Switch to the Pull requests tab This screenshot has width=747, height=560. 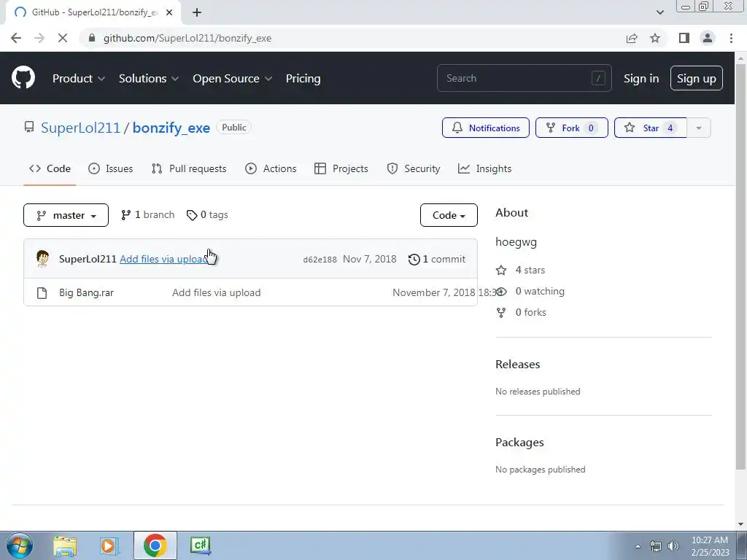coord(189,168)
